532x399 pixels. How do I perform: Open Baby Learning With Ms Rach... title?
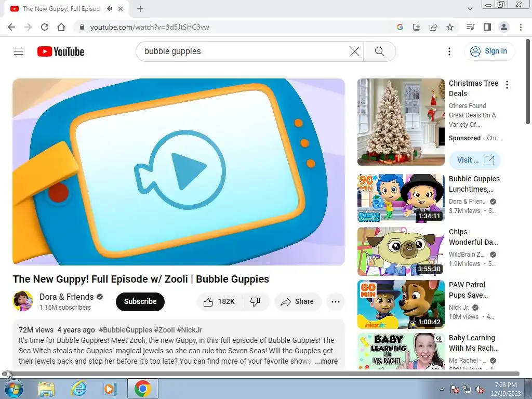474,343
